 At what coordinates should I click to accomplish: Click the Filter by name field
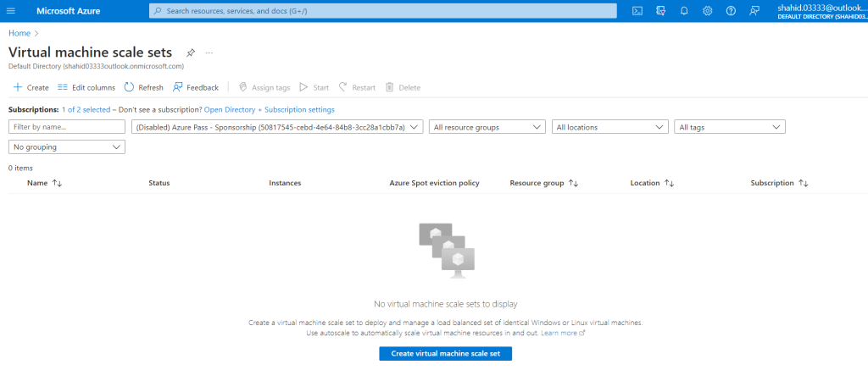click(x=67, y=127)
